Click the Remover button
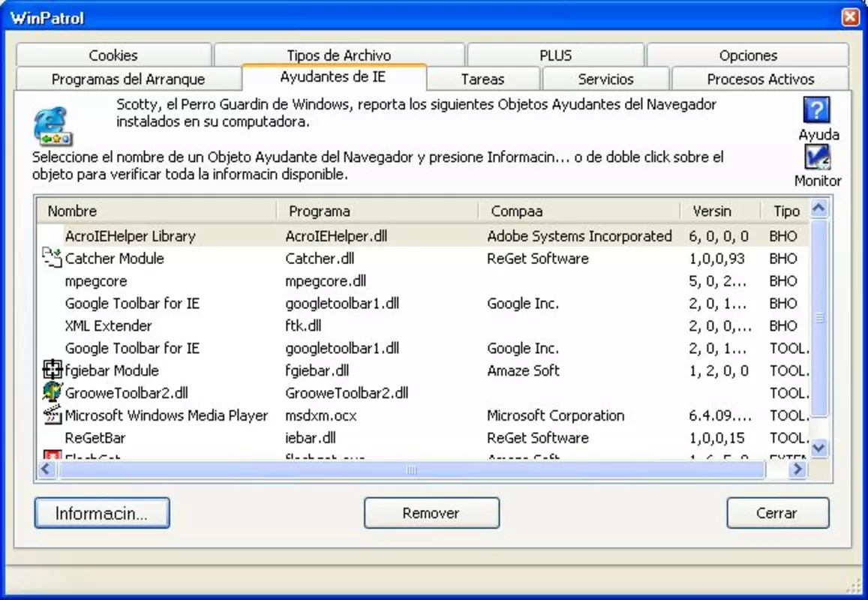Viewport: 868px width, 600px height. click(x=431, y=513)
